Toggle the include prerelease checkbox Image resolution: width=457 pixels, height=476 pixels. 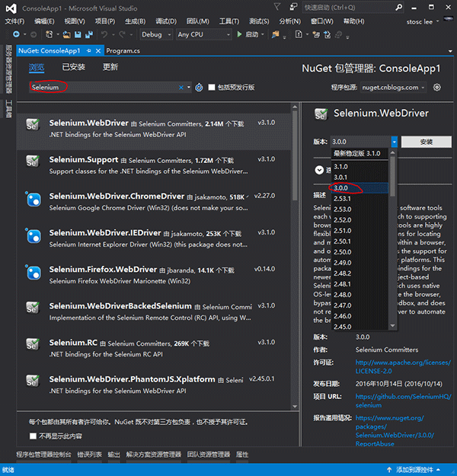(x=212, y=88)
